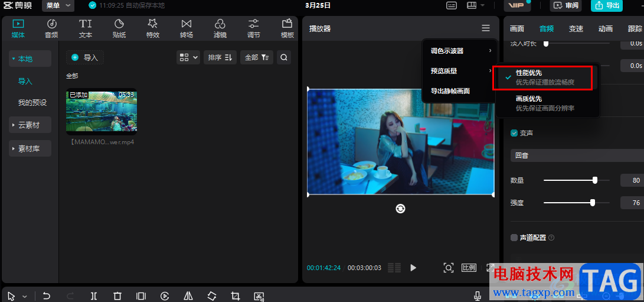Click the undo arrow in timeline toolbar
The width and height of the screenshot is (644, 302).
47,296
